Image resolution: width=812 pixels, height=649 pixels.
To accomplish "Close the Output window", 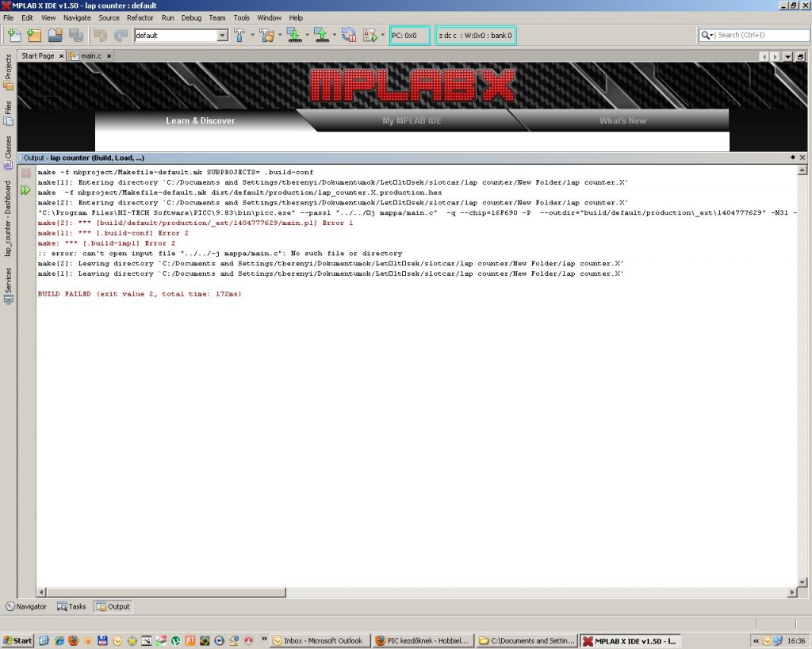I will (802, 158).
